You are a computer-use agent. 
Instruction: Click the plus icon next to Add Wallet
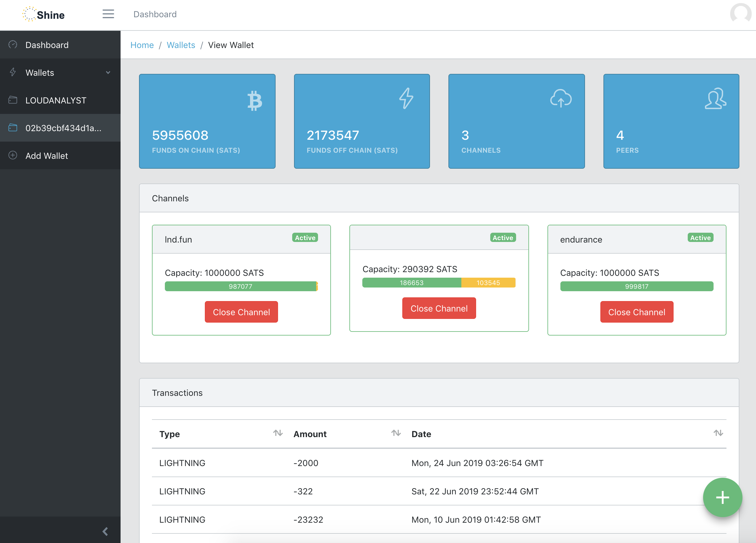(x=13, y=155)
